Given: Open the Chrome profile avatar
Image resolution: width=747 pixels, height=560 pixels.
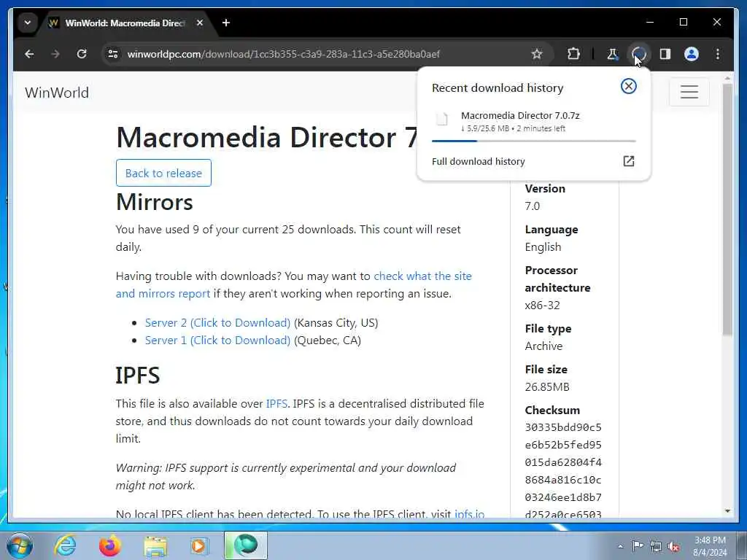Looking at the screenshot, I should coord(692,54).
